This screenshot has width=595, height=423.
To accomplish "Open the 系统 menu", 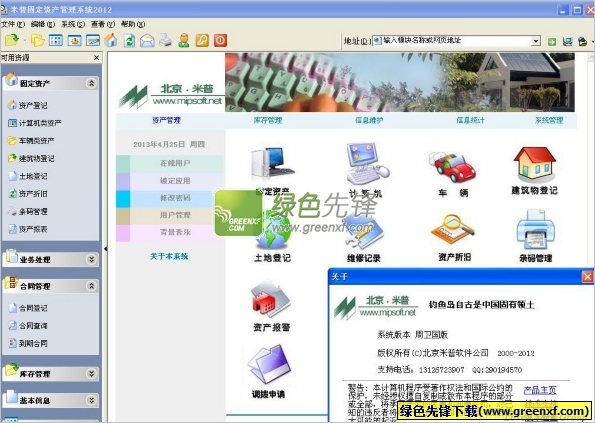I will tap(73, 24).
